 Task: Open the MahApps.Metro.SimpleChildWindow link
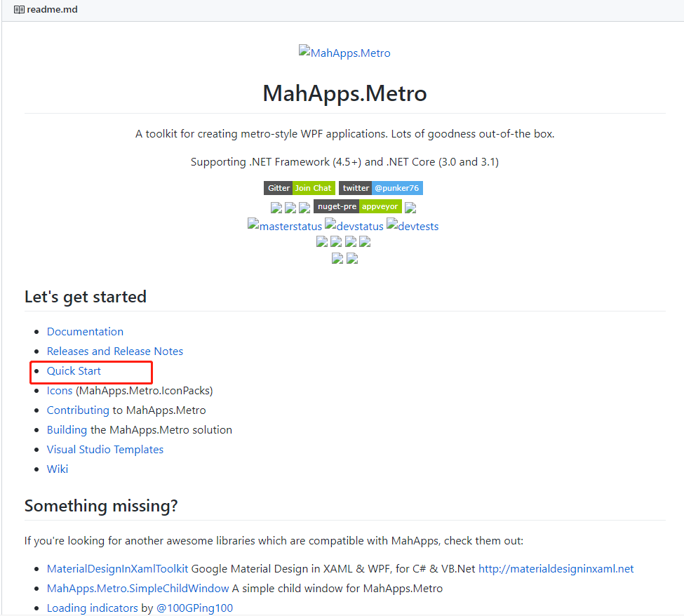[x=138, y=589]
